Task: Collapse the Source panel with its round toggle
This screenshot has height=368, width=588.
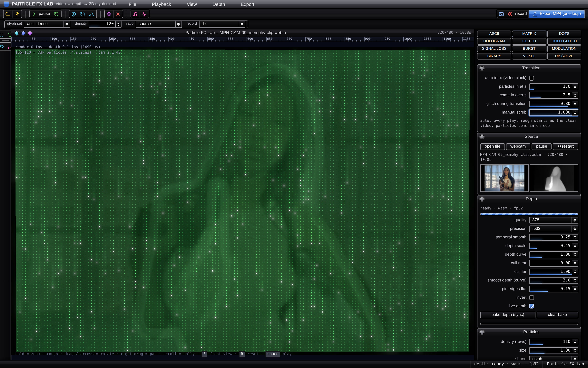Action: coord(482,137)
